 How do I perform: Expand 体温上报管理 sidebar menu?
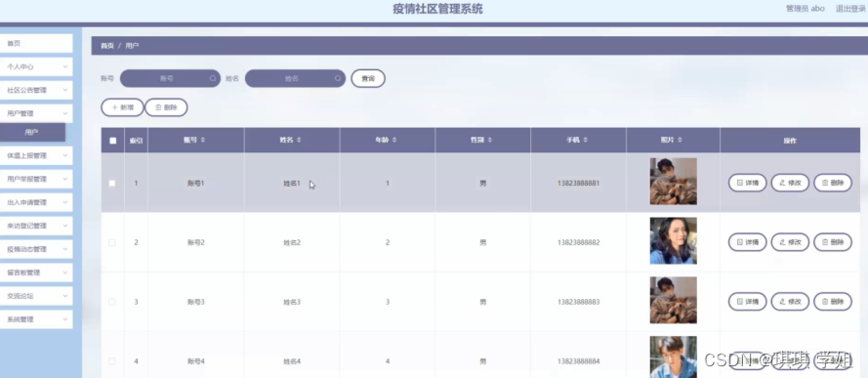point(36,156)
